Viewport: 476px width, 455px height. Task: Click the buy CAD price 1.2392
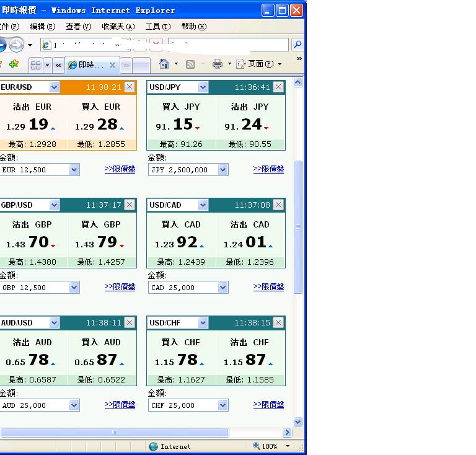(179, 242)
